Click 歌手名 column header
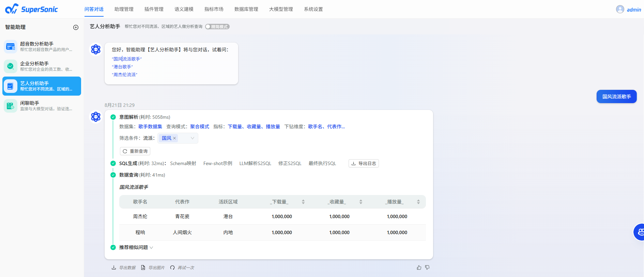644x277 pixels. pos(140,202)
